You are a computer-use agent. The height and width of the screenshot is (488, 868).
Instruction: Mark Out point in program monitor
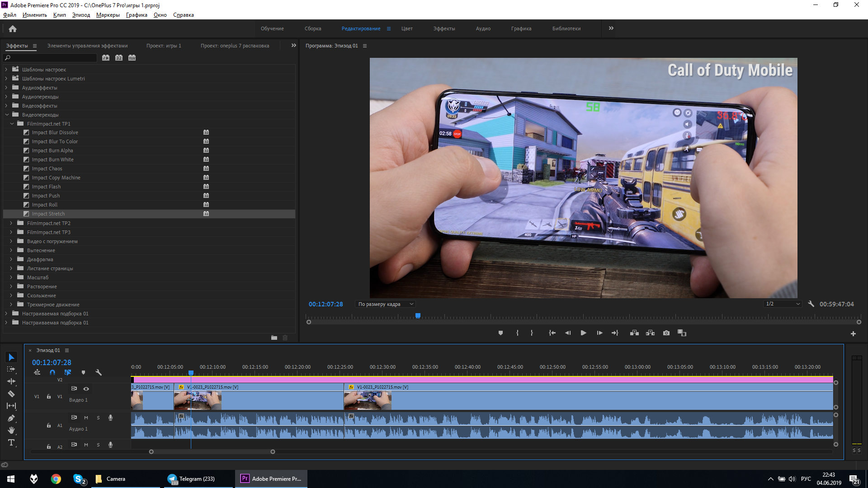(532, 333)
